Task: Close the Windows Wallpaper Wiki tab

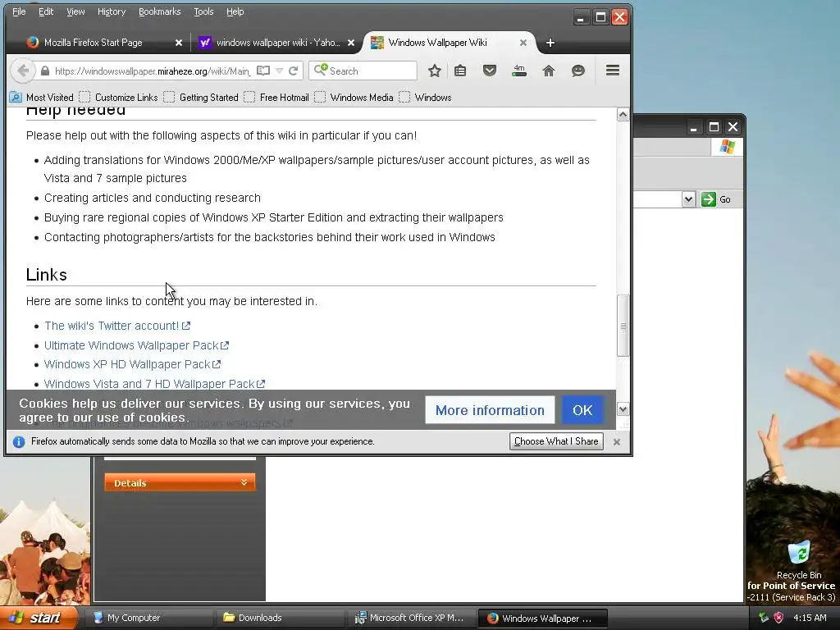Action: (523, 43)
